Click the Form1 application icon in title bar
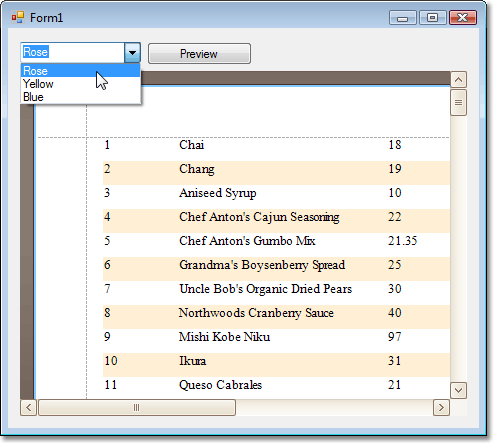The width and height of the screenshot is (494, 443). click(x=18, y=17)
